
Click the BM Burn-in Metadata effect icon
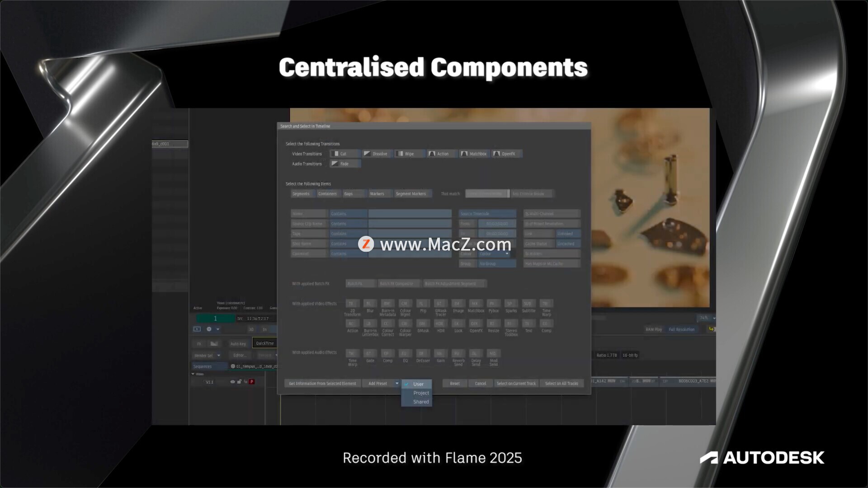click(x=387, y=304)
